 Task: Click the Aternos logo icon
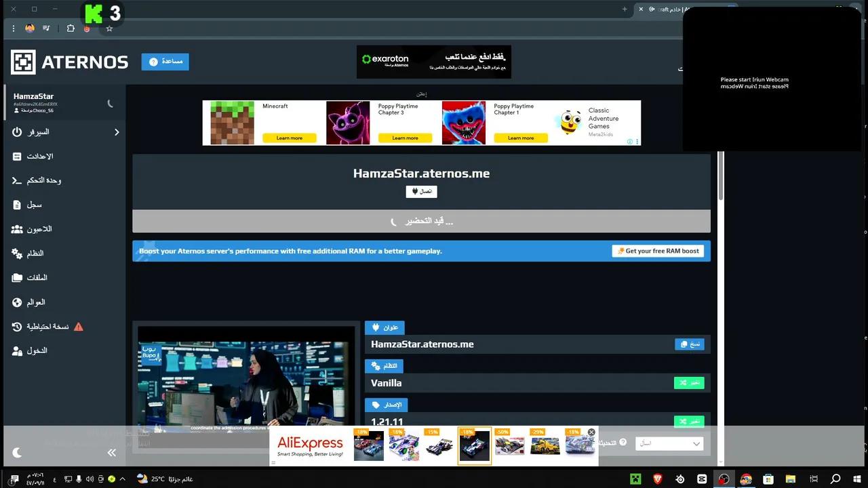[x=23, y=62]
